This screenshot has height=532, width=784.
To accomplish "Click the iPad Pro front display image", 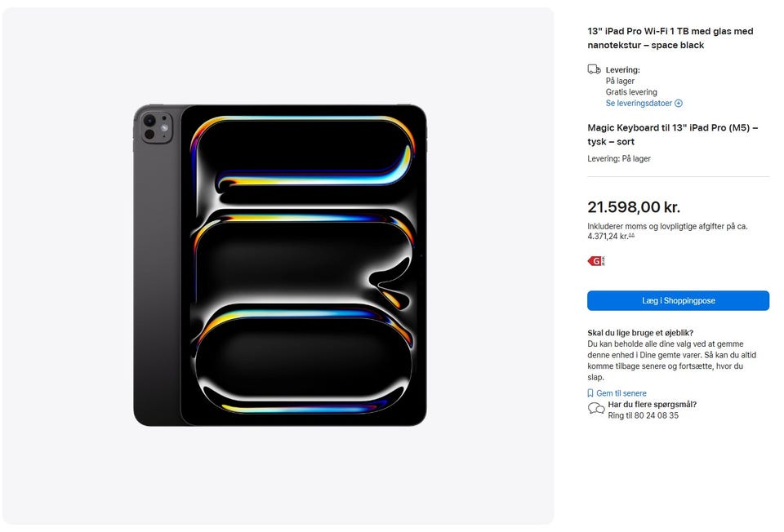I will click(304, 265).
